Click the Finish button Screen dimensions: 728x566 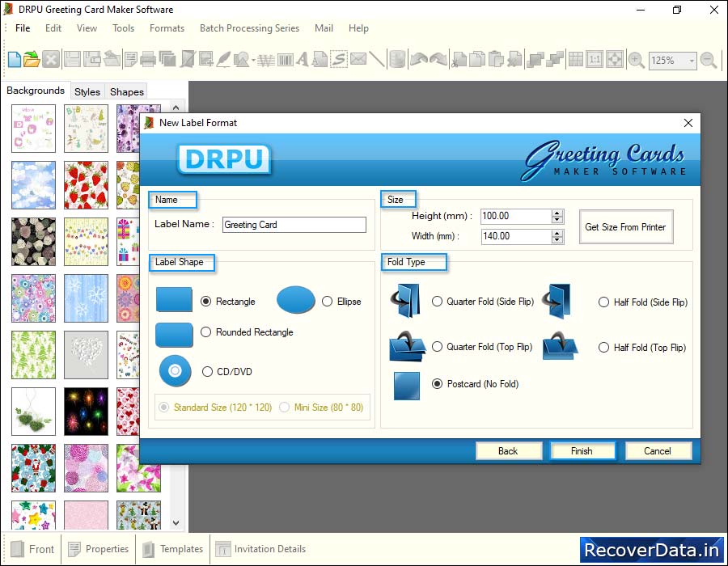582,451
